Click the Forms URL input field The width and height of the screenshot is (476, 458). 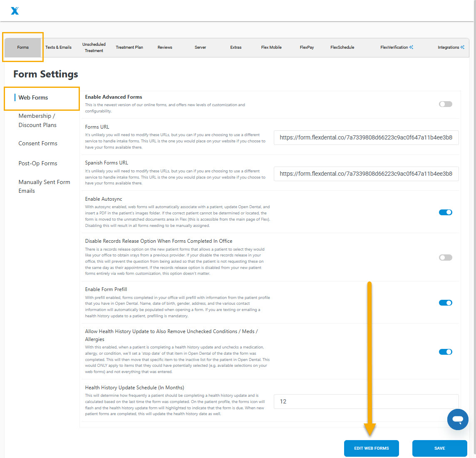tap(366, 137)
